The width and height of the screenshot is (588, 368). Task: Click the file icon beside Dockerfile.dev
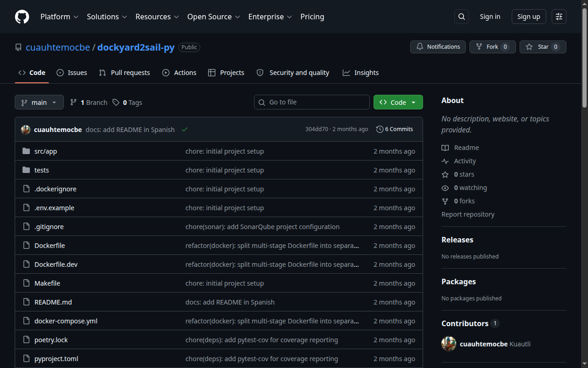pos(26,264)
